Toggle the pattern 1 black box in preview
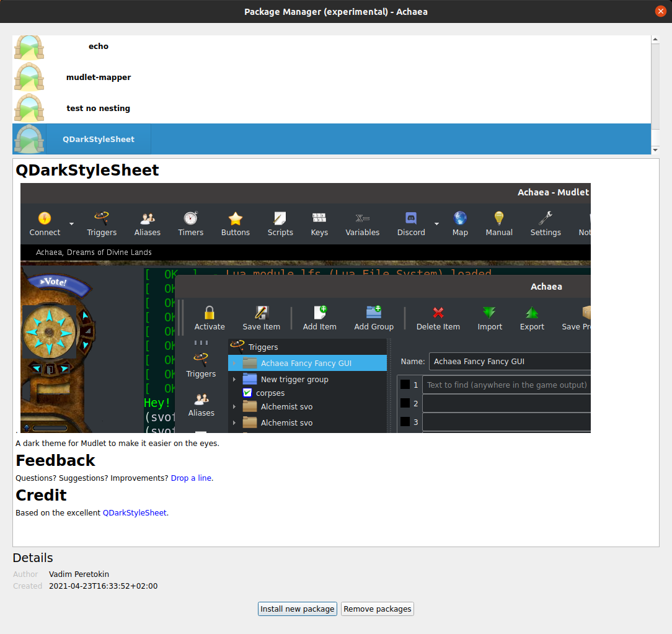Image resolution: width=672 pixels, height=634 pixels. 405,385
